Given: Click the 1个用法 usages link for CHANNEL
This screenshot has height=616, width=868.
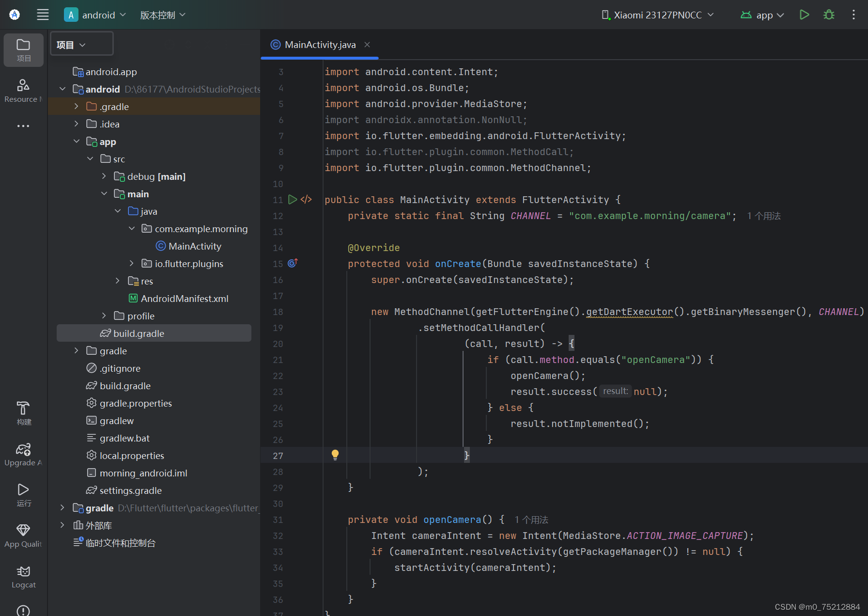Looking at the screenshot, I should click(x=764, y=216).
